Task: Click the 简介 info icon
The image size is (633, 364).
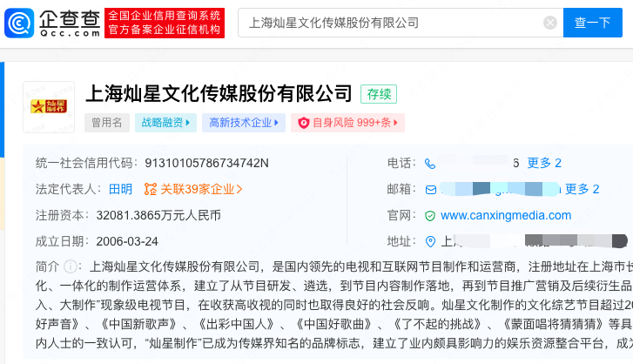Action: coord(71,266)
